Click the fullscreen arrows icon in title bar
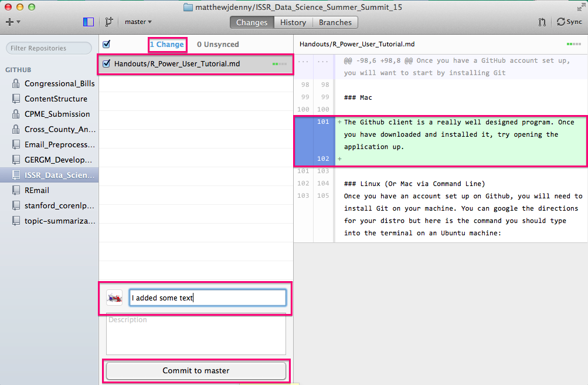The image size is (588, 385). pyautogui.click(x=581, y=7)
